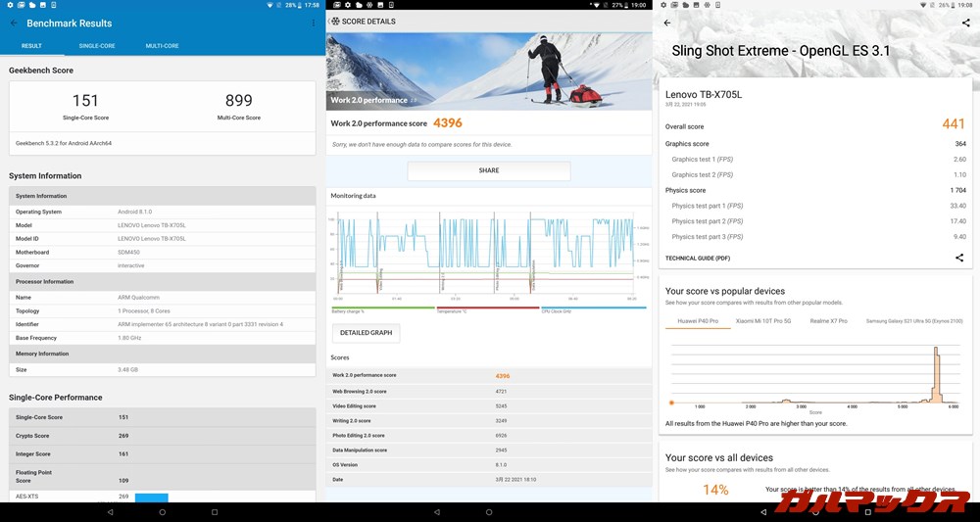
Task: Tap Android home button under Geekbench screen
Action: [163, 512]
